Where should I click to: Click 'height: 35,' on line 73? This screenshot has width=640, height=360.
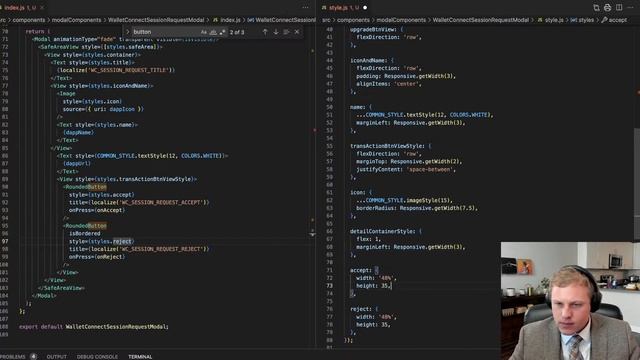[373, 286]
